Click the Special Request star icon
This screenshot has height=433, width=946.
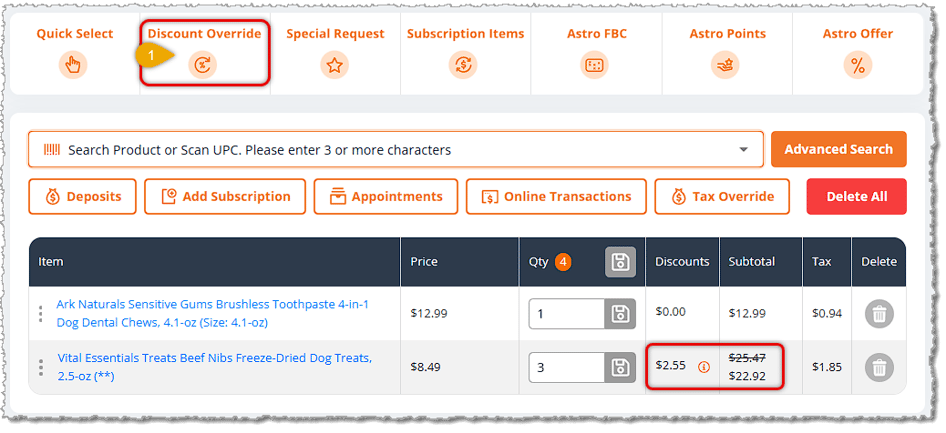tap(334, 65)
